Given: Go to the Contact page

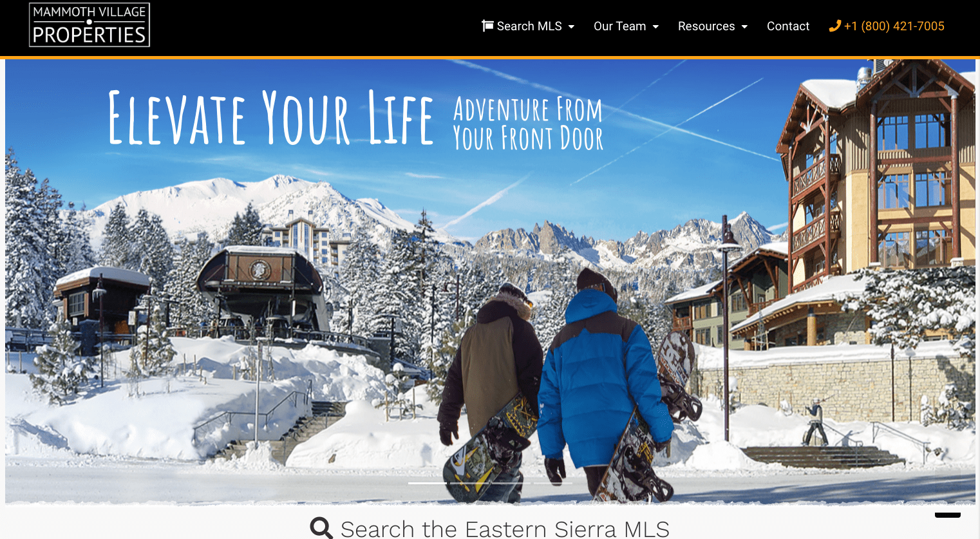Looking at the screenshot, I should point(787,26).
